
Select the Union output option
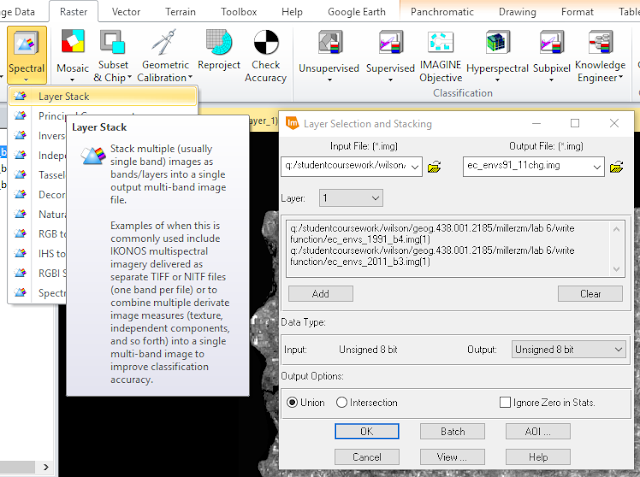(x=292, y=403)
